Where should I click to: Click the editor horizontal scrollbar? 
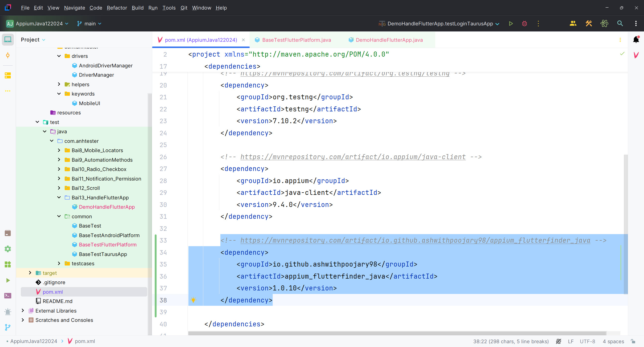[x=397, y=333]
